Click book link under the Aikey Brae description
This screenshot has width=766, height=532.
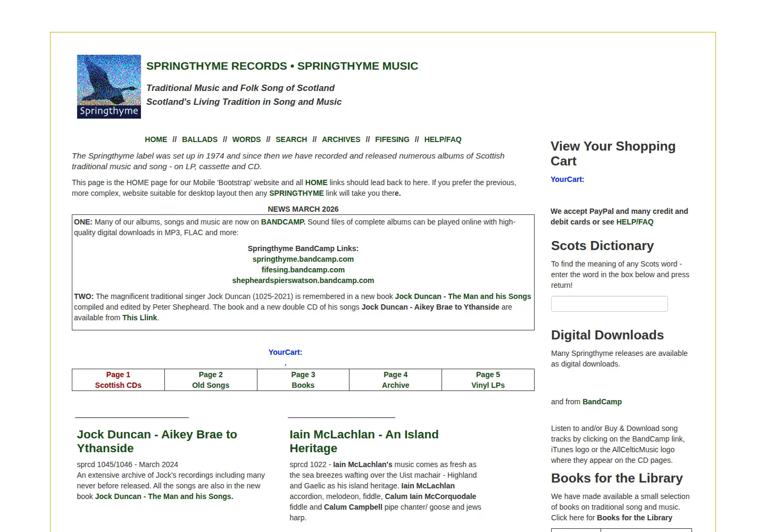click(164, 496)
